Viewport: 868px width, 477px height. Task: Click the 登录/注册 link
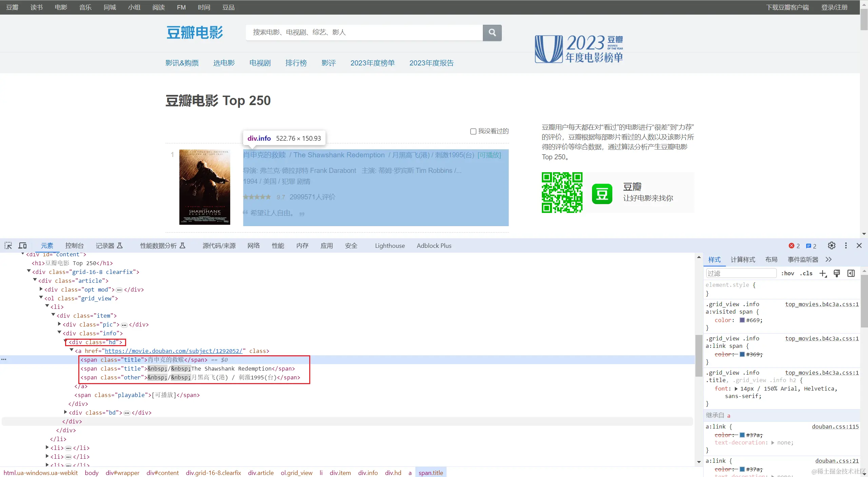coord(834,7)
